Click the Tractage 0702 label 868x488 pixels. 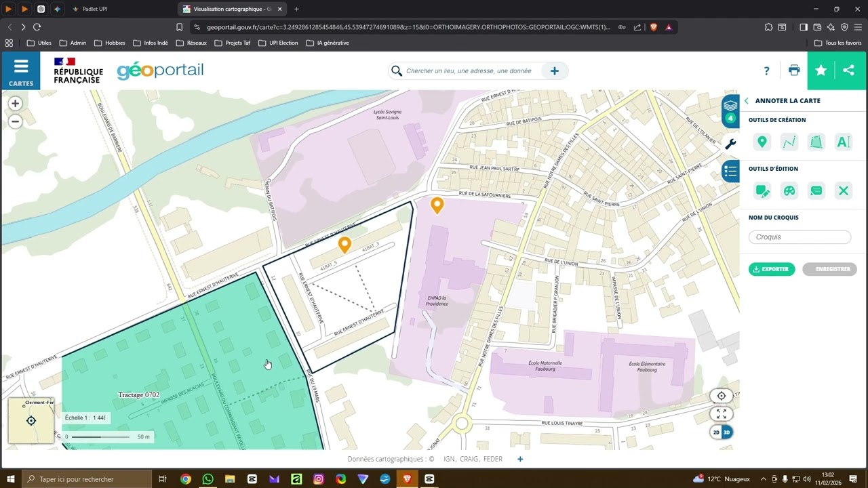pyautogui.click(x=139, y=394)
